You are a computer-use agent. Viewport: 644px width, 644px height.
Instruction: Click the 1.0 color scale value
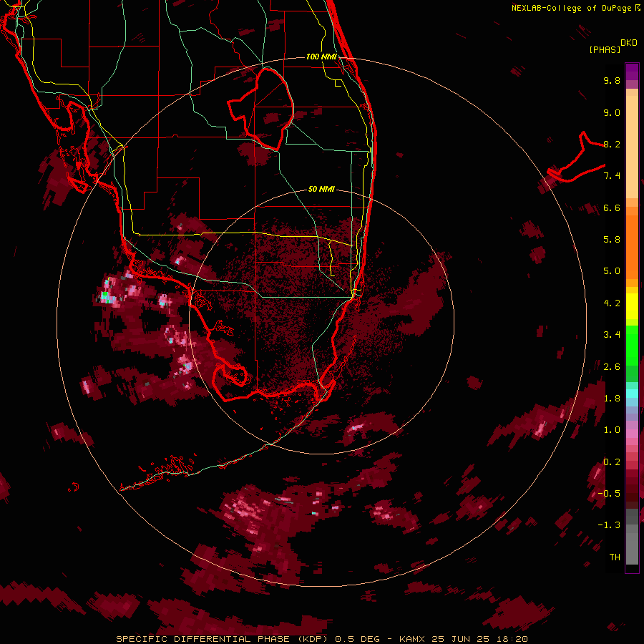coord(612,430)
